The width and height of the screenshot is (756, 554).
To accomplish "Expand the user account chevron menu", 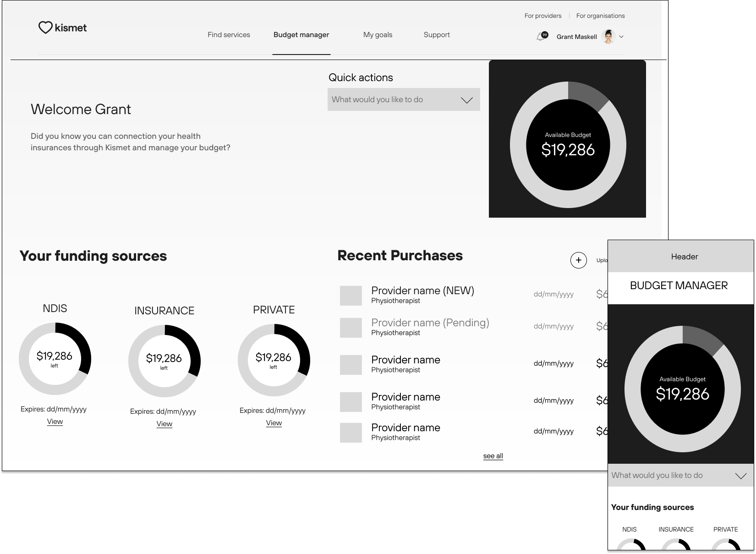I will coord(621,37).
